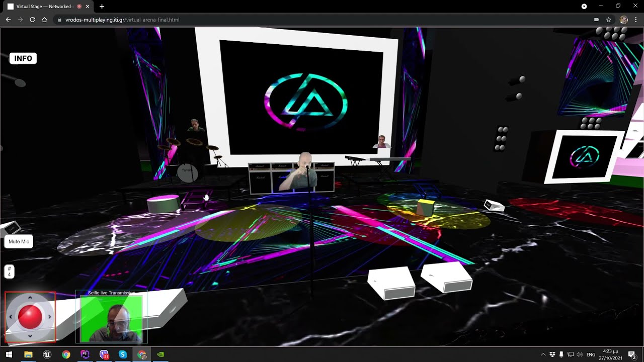Open the volume control tray icon
Viewport: 644px width, 362px height.
580,354
